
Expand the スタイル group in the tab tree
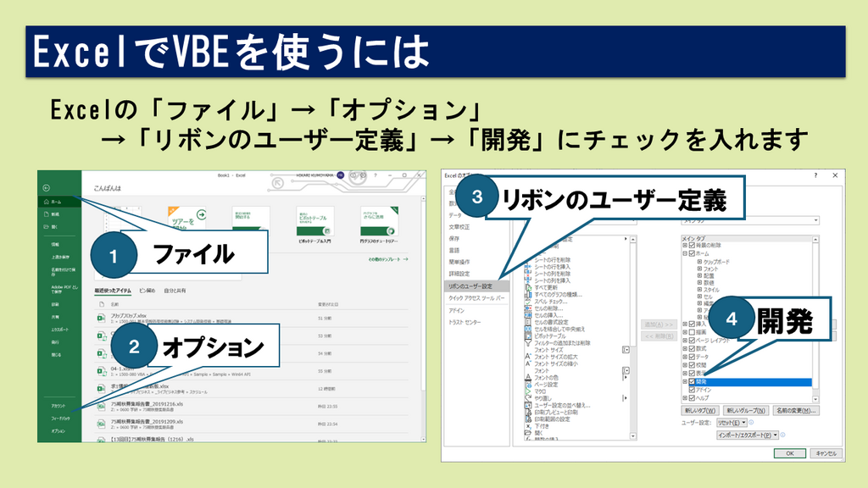tap(699, 290)
